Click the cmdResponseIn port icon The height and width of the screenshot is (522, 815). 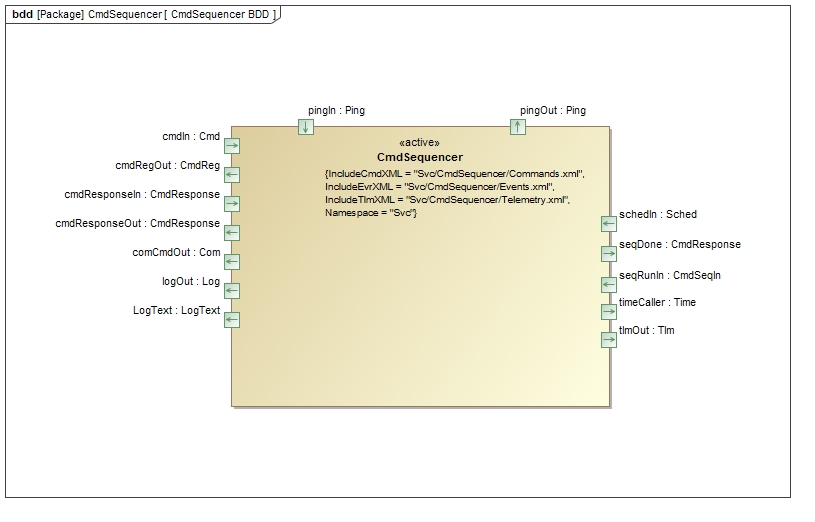[x=232, y=204]
